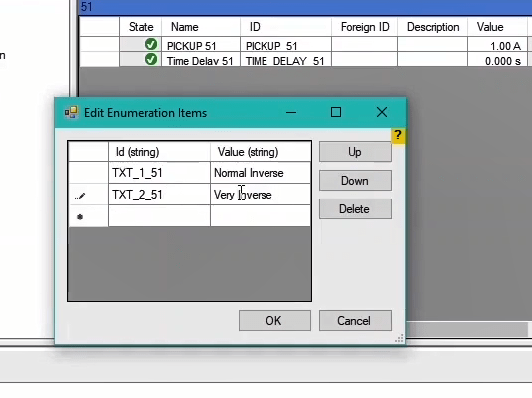Screen dimensions: 532x398
Task: Select the Time Delay 51 name cell
Action: click(x=201, y=59)
